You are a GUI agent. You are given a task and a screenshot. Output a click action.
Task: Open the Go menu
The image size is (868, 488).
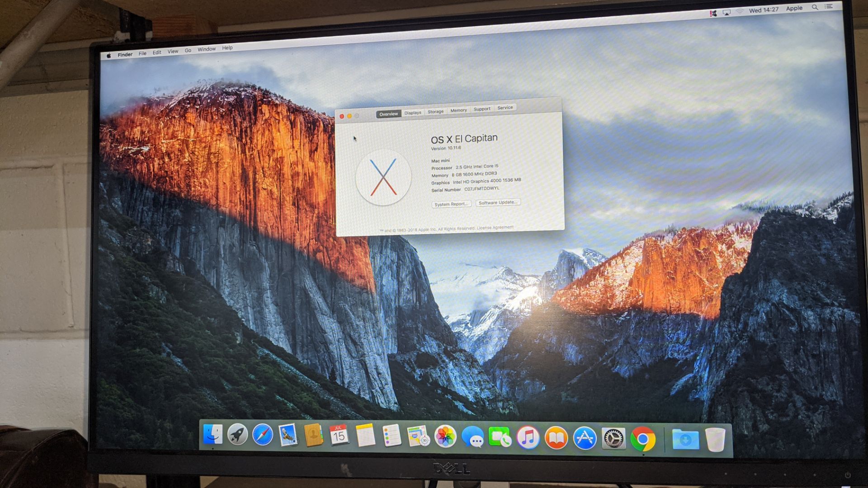coord(188,51)
